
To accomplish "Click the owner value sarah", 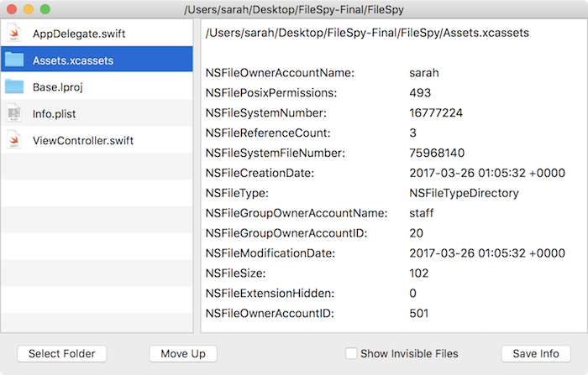I will 423,73.
